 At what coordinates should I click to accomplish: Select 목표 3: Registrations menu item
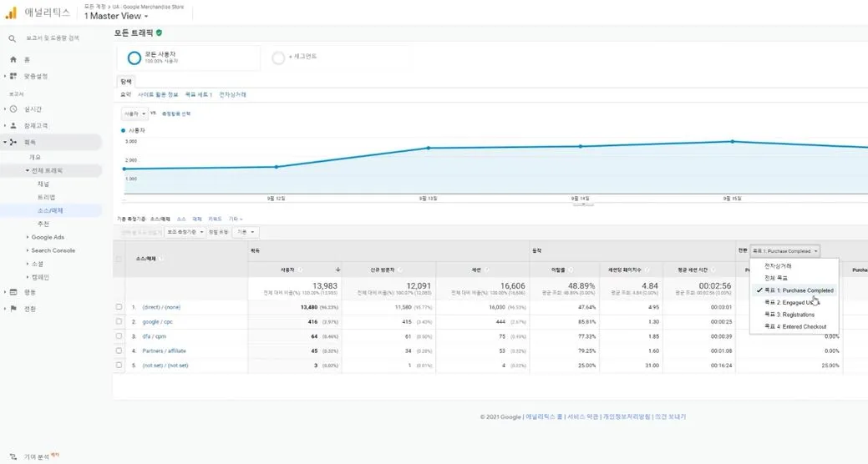coord(794,315)
